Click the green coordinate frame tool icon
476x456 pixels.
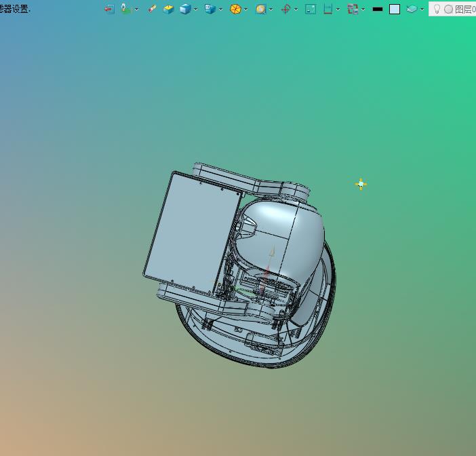125,9
